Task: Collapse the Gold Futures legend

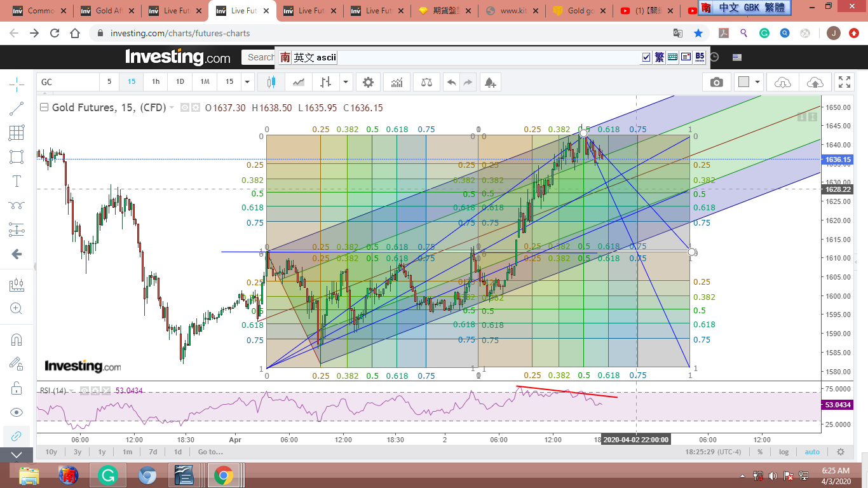Action: [44, 107]
